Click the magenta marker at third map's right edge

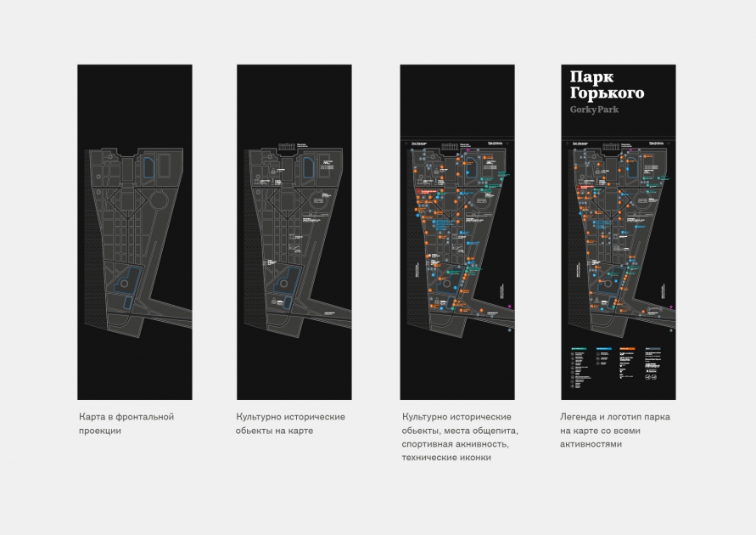point(510,306)
